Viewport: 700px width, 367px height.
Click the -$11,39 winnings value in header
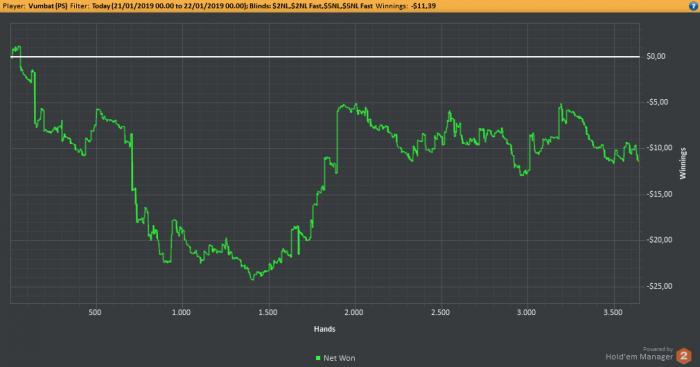[x=423, y=6]
